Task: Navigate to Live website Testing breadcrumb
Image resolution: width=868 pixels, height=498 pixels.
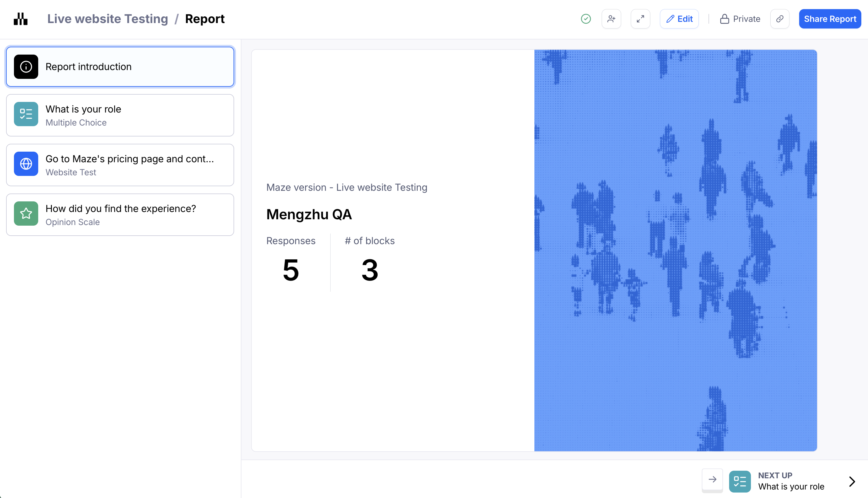Action: coord(107,19)
